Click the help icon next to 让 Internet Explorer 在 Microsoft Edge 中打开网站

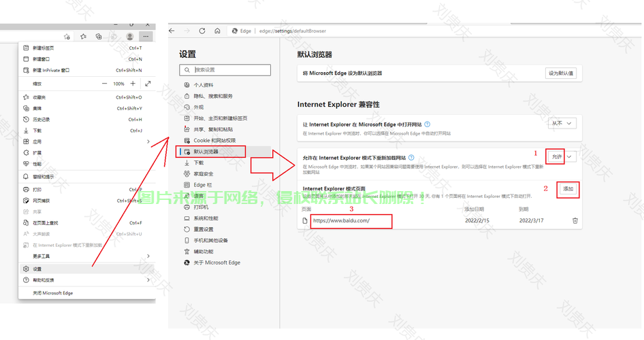point(427,124)
